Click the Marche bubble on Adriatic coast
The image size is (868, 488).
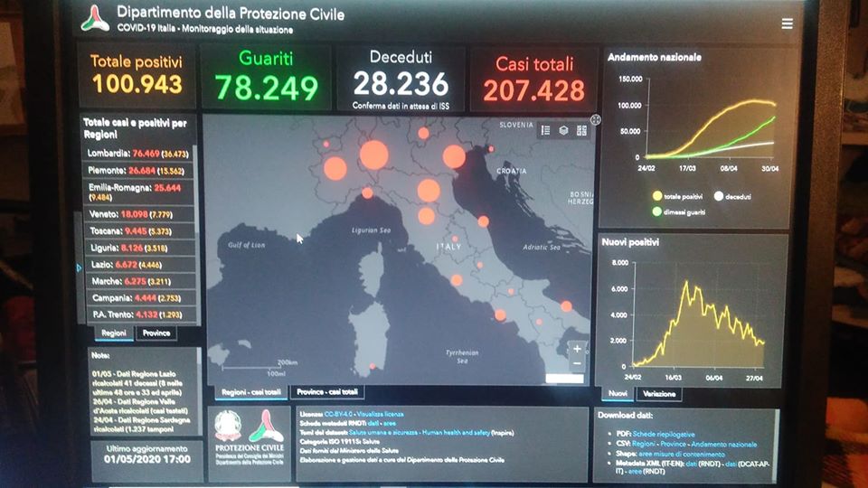[x=483, y=221]
